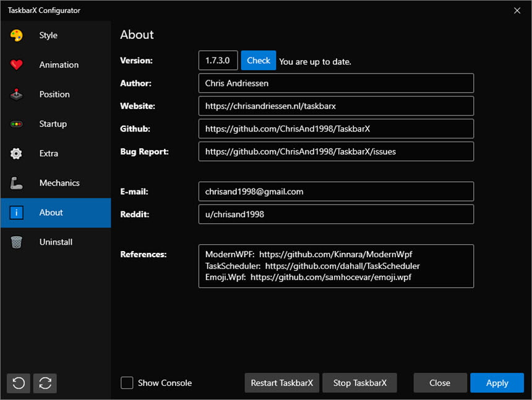Click the Close button at bottom
Image resolution: width=532 pixels, height=400 pixels.
coord(440,383)
